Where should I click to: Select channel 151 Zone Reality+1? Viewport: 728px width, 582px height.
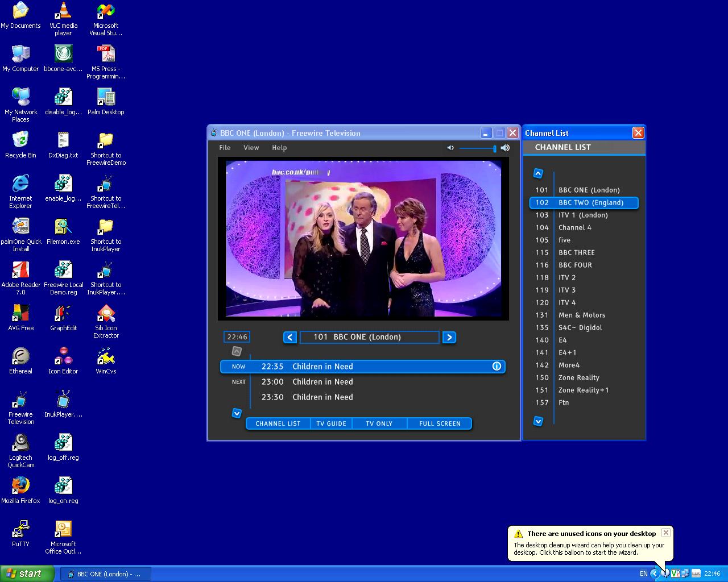click(584, 390)
